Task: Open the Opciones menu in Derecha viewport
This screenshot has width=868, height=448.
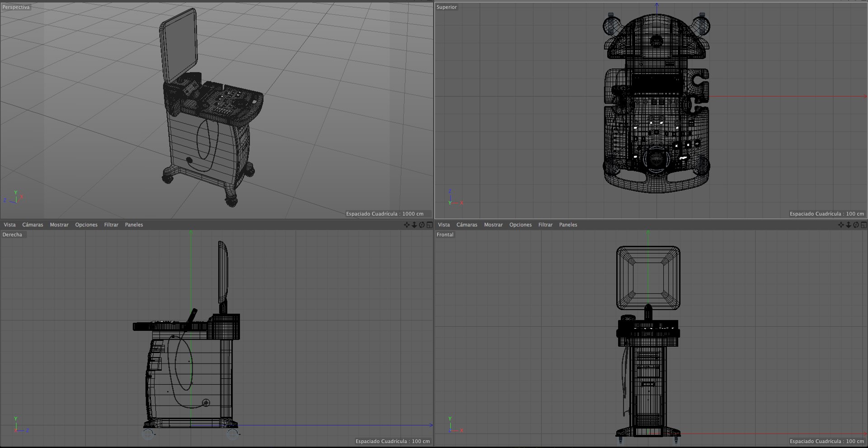Action: click(x=86, y=225)
